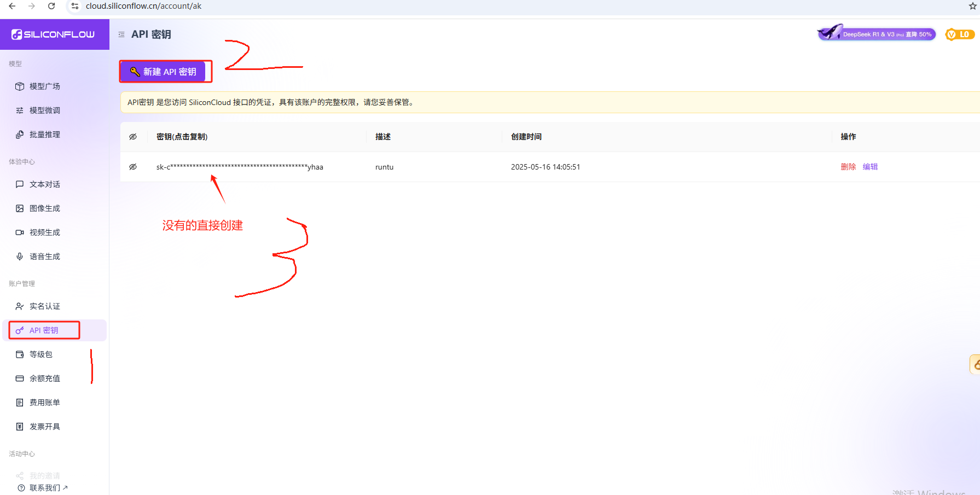The width and height of the screenshot is (980, 495).
Task: Select the API 密钥 menu item
Action: [x=55, y=330]
